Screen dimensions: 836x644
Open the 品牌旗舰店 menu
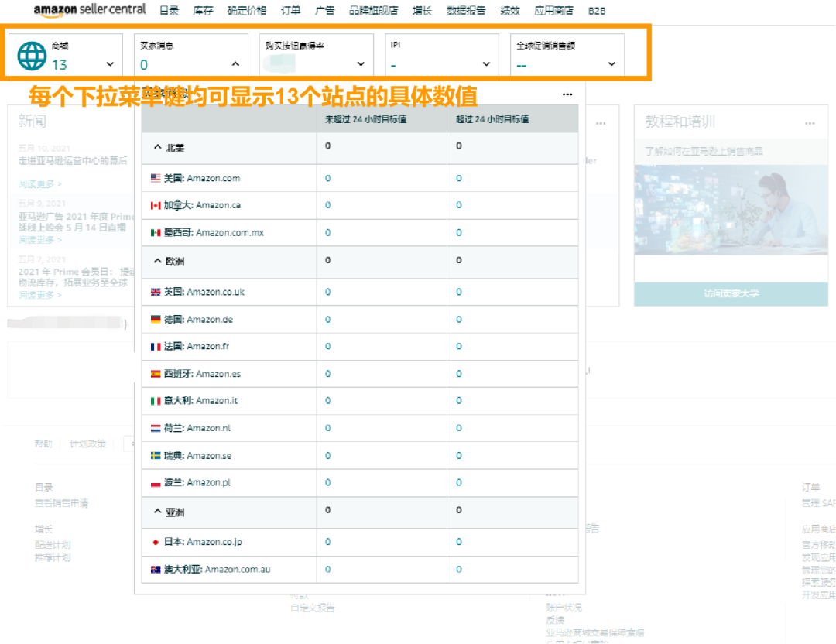[373, 11]
